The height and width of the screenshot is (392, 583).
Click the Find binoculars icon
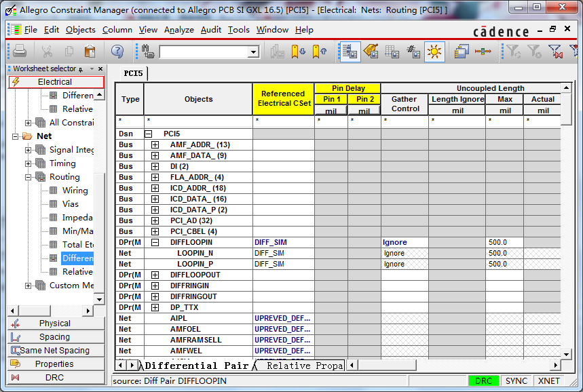coord(147,52)
